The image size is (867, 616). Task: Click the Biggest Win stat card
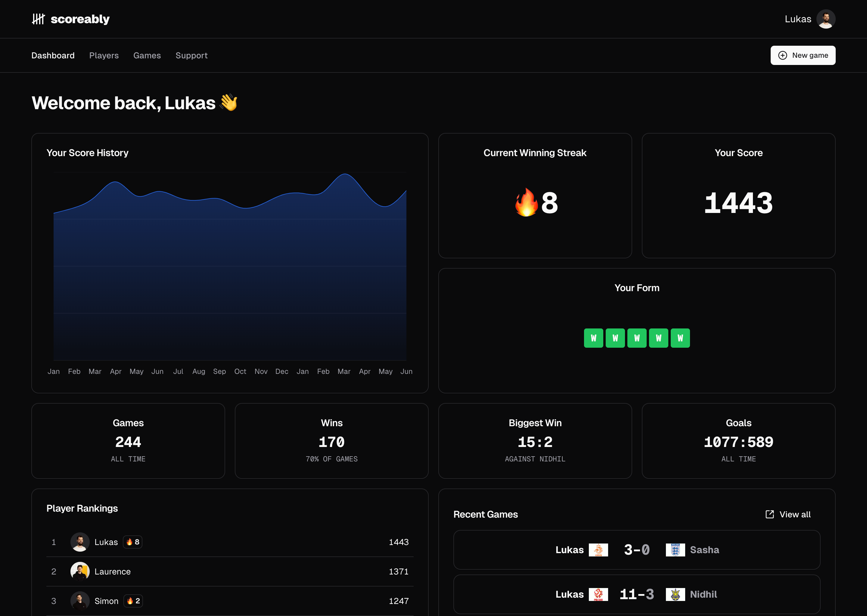(x=535, y=441)
